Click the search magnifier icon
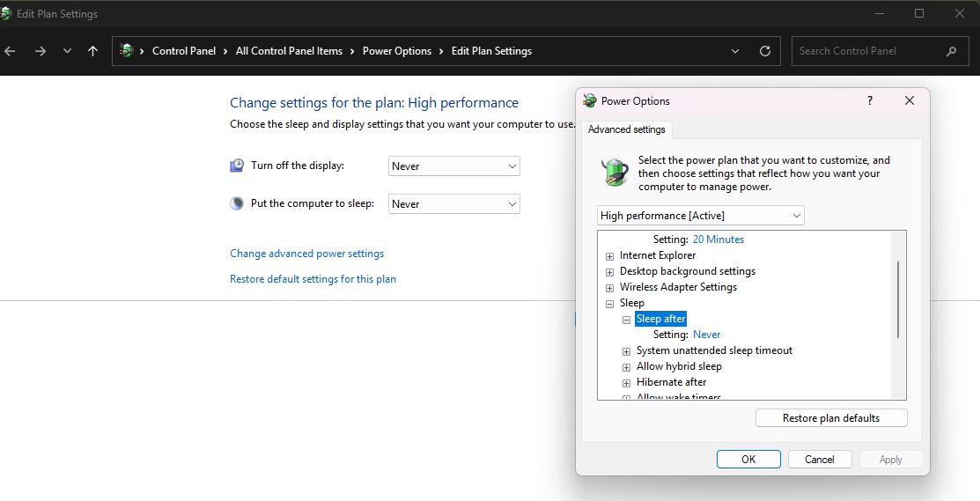Screen dimensions: 980x501 [951, 51]
